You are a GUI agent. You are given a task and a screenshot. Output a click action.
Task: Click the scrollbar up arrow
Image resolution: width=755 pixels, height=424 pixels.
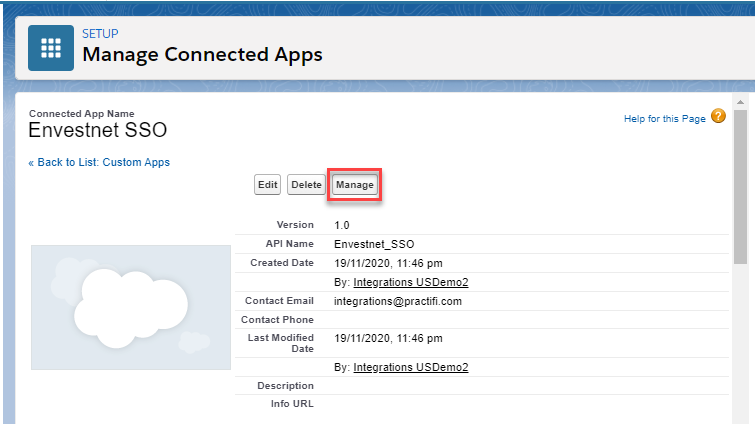[740, 102]
